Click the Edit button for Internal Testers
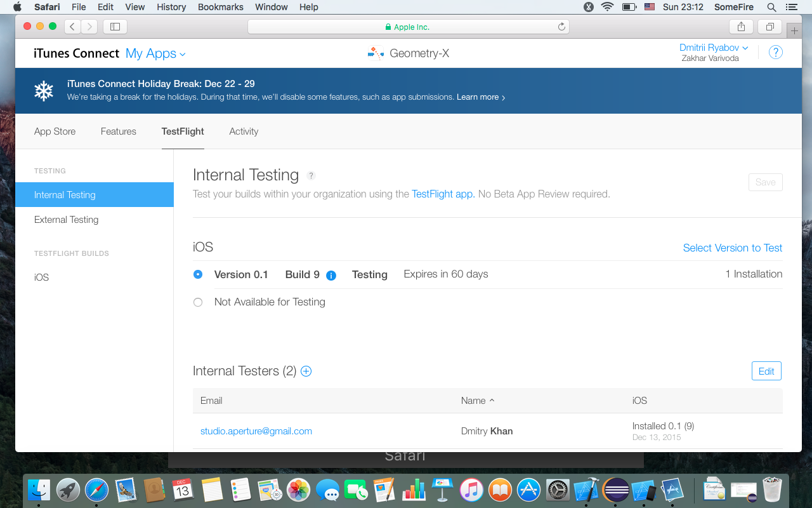Screen dimensions: 812x508 (x=766, y=371)
